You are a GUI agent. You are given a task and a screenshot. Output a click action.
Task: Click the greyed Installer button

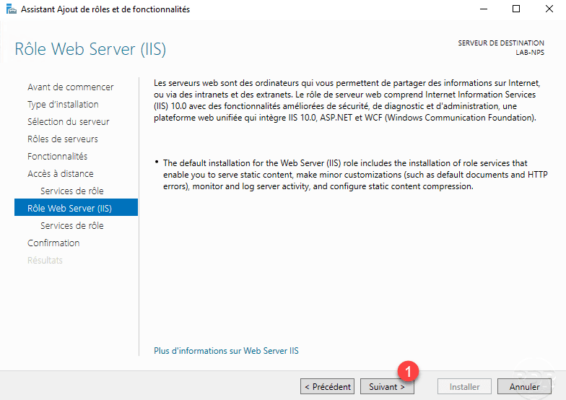pos(464,387)
